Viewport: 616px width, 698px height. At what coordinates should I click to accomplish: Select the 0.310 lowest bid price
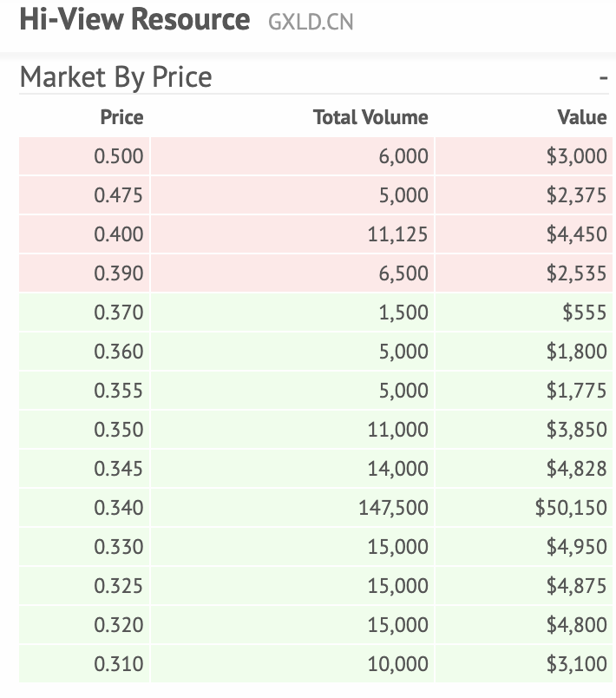119,664
